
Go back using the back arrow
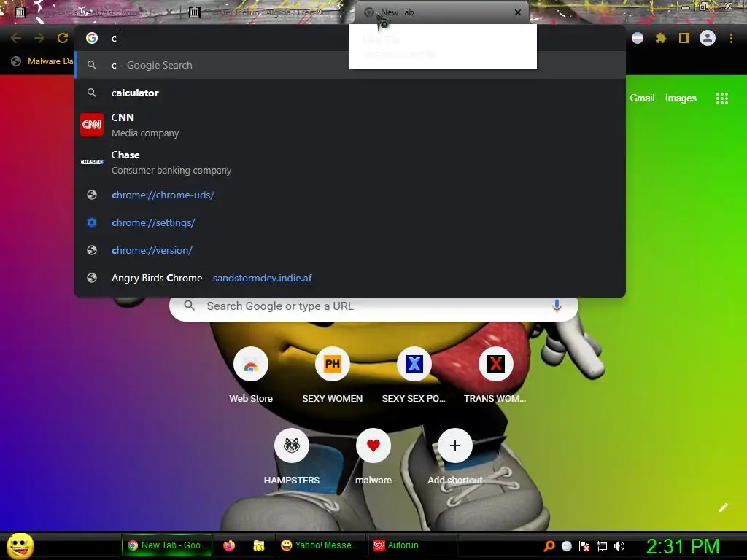pyautogui.click(x=16, y=38)
